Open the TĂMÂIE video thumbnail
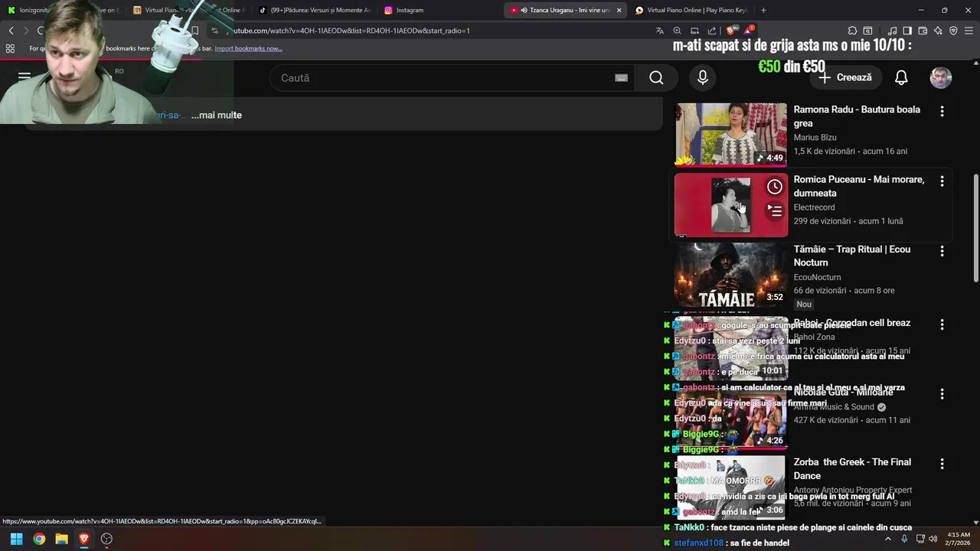This screenshot has width=980, height=551. (x=730, y=275)
